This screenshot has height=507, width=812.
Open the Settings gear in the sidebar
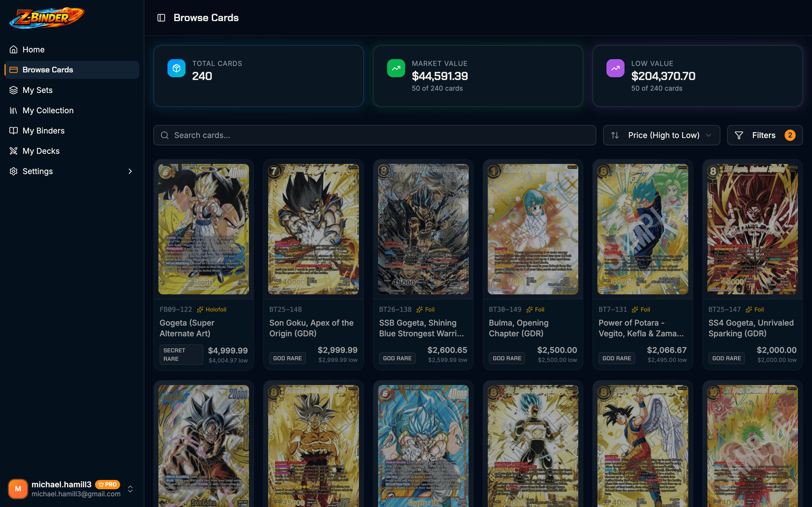click(x=14, y=171)
